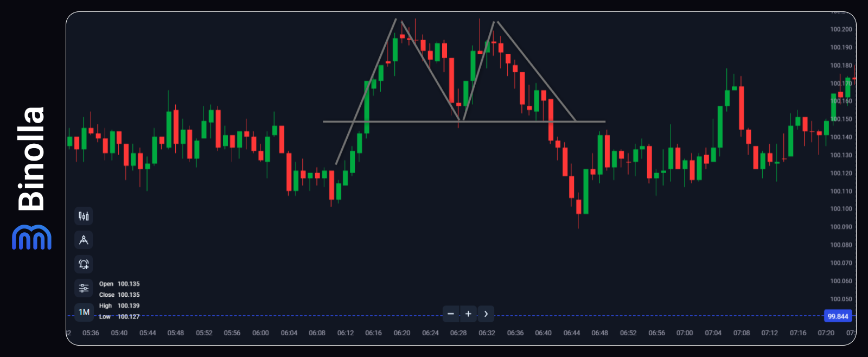
Task: Open the chart settings sliders icon
Action: coord(84,288)
